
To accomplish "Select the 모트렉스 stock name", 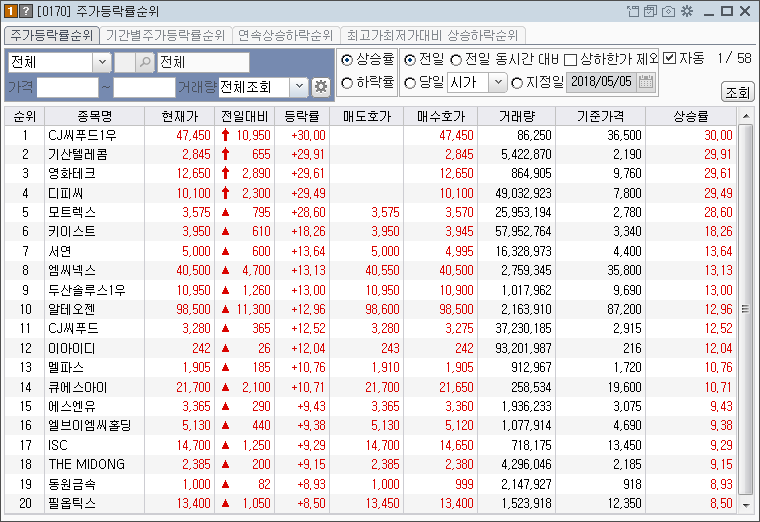I will (72, 212).
